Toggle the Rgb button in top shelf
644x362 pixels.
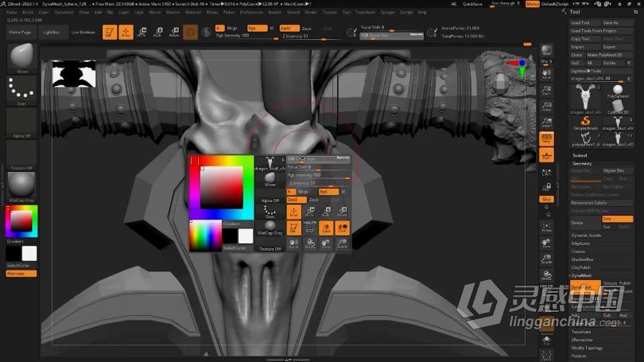257,28
